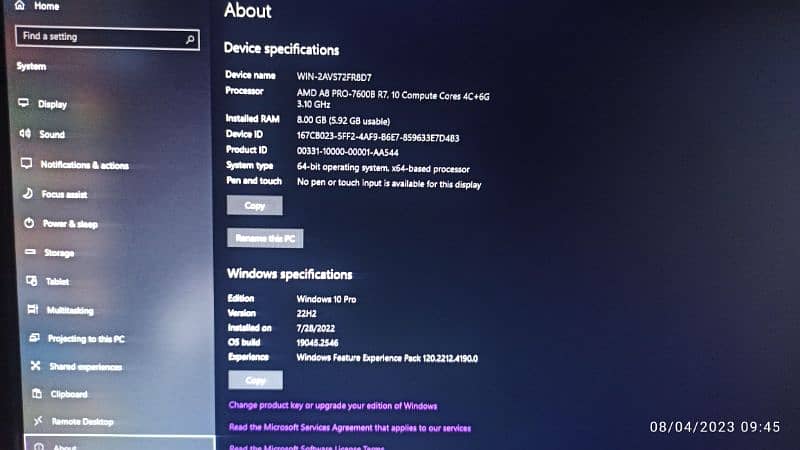Select the Sound speaker icon
Image resolution: width=800 pixels, height=450 pixels.
click(x=25, y=134)
